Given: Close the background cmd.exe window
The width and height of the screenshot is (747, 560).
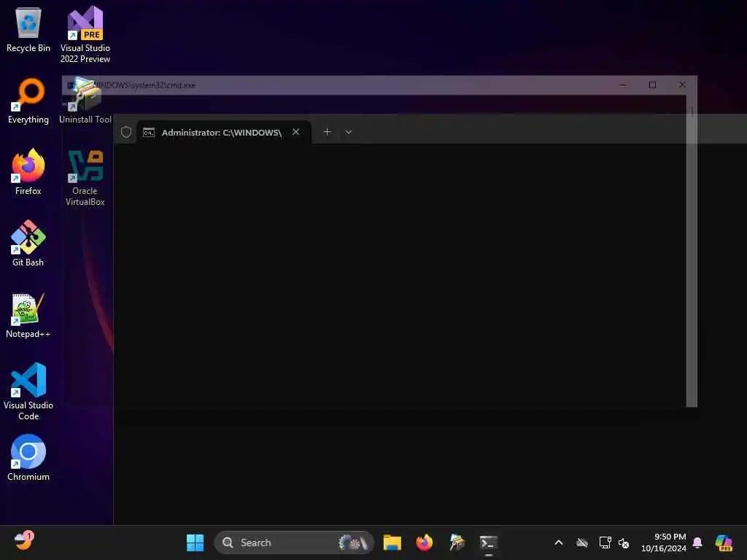Looking at the screenshot, I should (x=682, y=85).
